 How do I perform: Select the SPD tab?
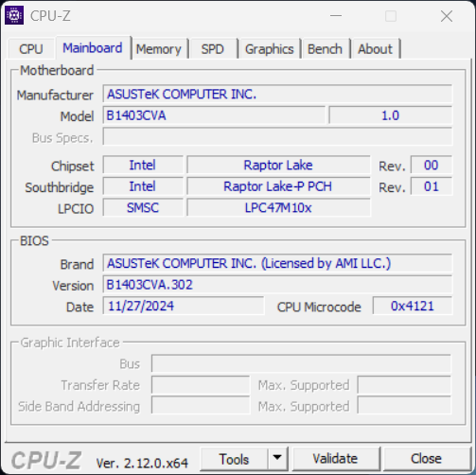tap(213, 49)
